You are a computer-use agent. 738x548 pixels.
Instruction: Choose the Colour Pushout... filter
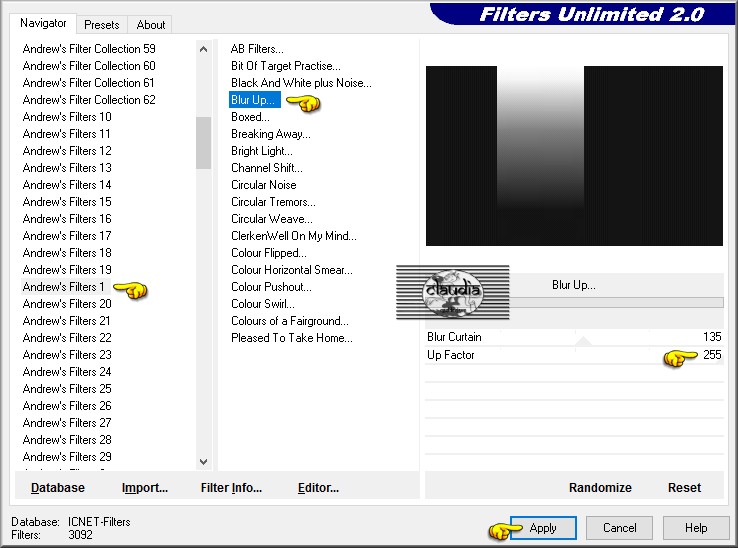271,287
